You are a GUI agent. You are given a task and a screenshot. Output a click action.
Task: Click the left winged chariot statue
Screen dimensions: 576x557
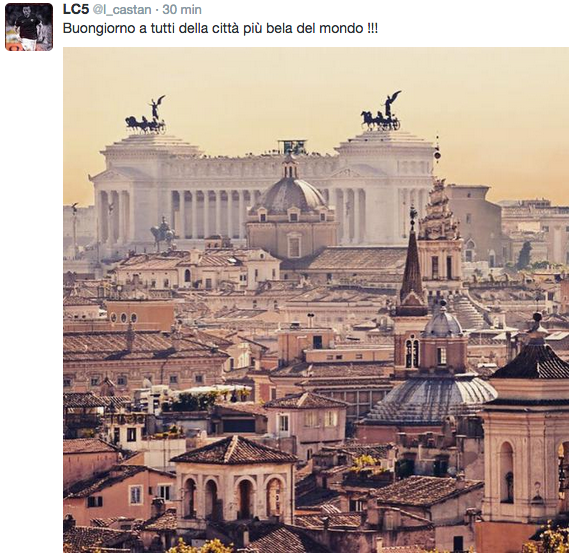click(146, 115)
